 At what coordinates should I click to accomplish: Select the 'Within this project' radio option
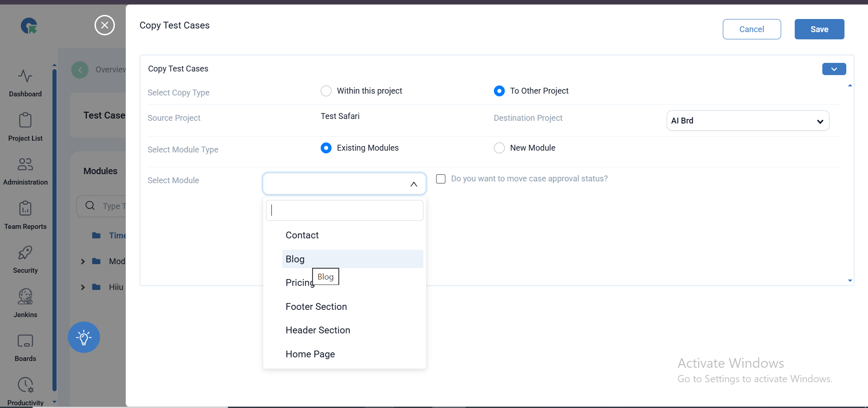click(x=326, y=91)
